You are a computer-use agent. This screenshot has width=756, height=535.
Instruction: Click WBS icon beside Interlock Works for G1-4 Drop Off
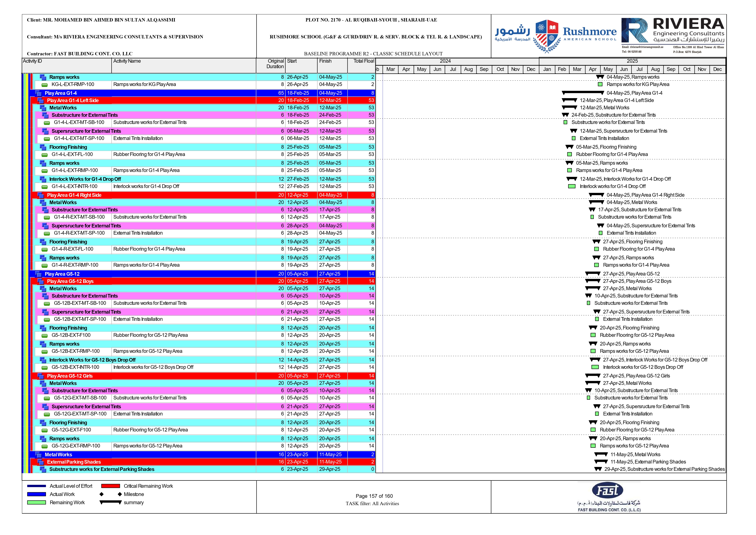(43, 179)
